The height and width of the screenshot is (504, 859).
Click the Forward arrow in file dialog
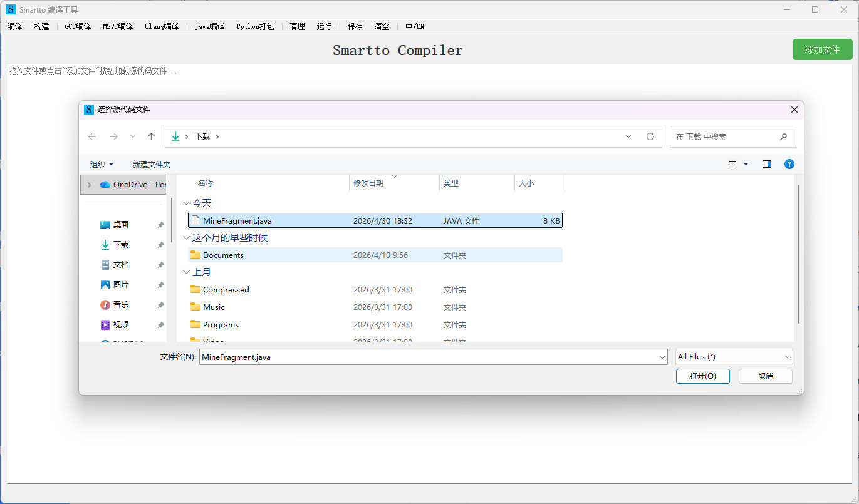[x=114, y=136]
